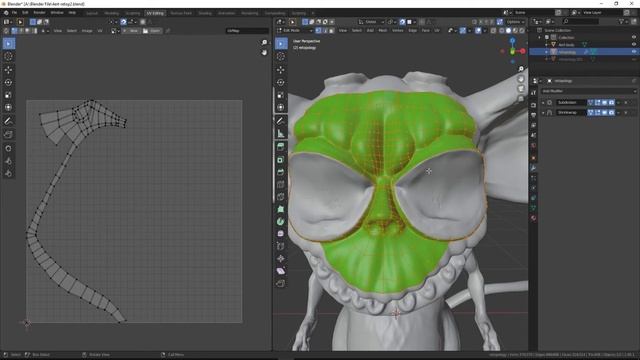Toggle Subdivision modifier edit mode display

point(598,102)
